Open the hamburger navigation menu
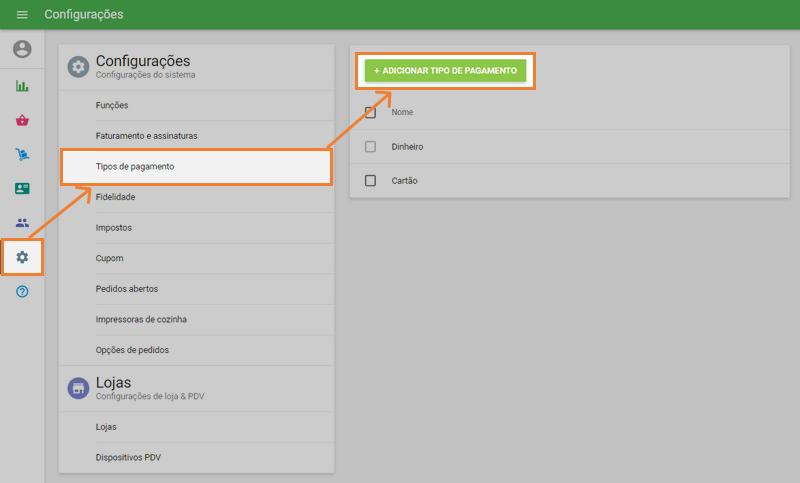 pos(22,15)
